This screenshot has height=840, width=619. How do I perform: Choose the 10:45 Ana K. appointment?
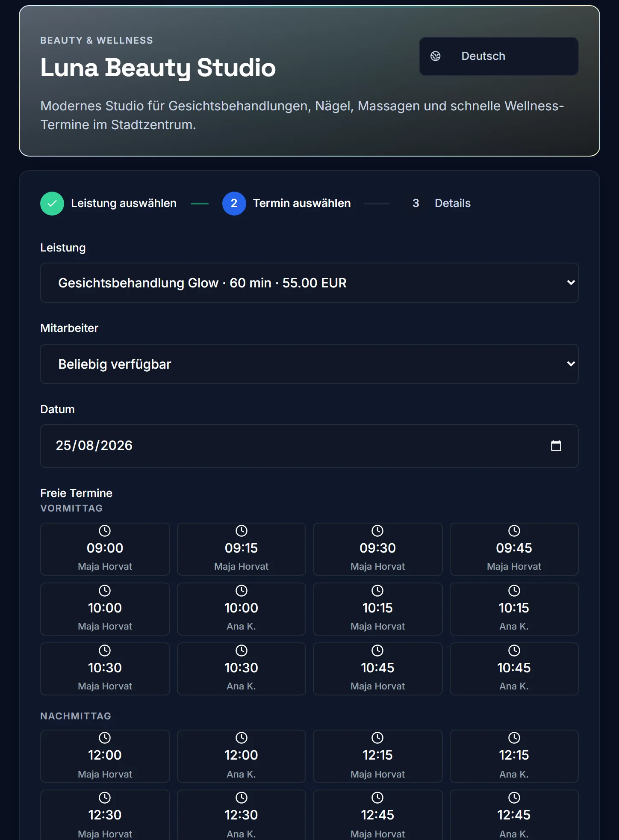(514, 669)
